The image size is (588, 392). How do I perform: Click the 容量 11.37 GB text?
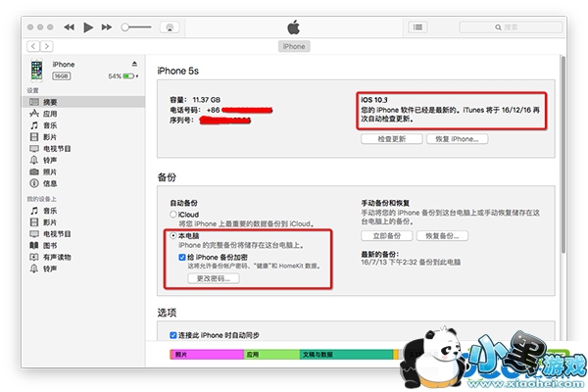195,100
